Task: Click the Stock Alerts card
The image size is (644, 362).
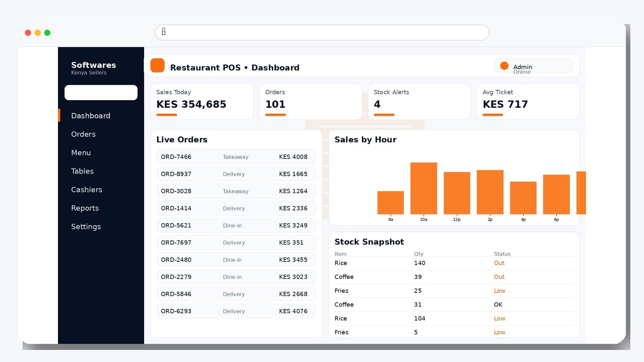Action: [419, 101]
